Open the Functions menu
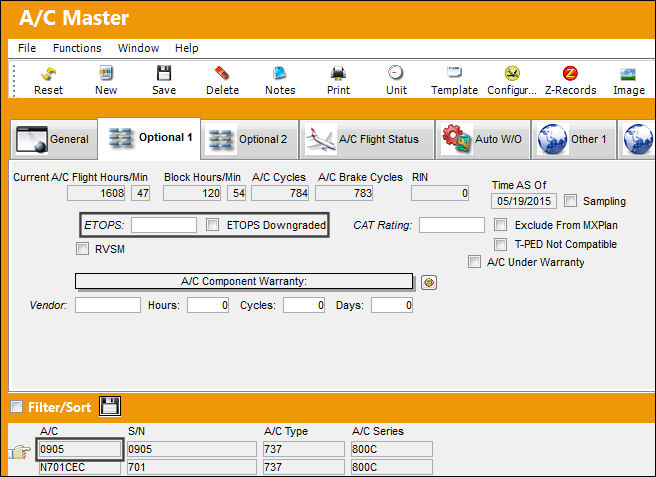656x477 pixels. tap(77, 48)
